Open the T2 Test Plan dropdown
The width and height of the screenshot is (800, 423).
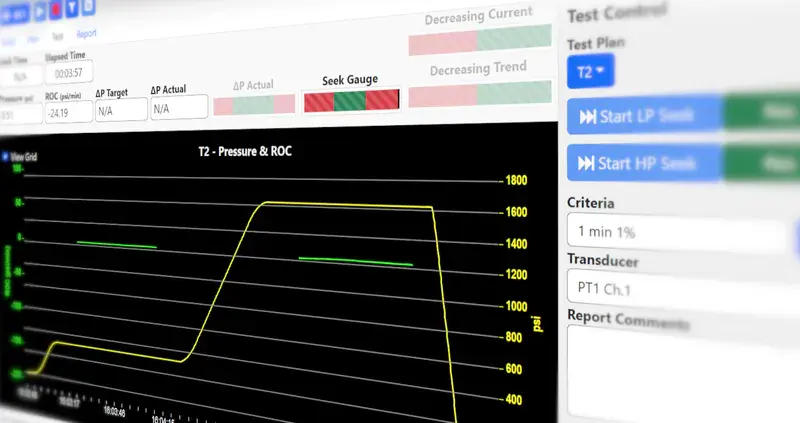pyautogui.click(x=590, y=71)
